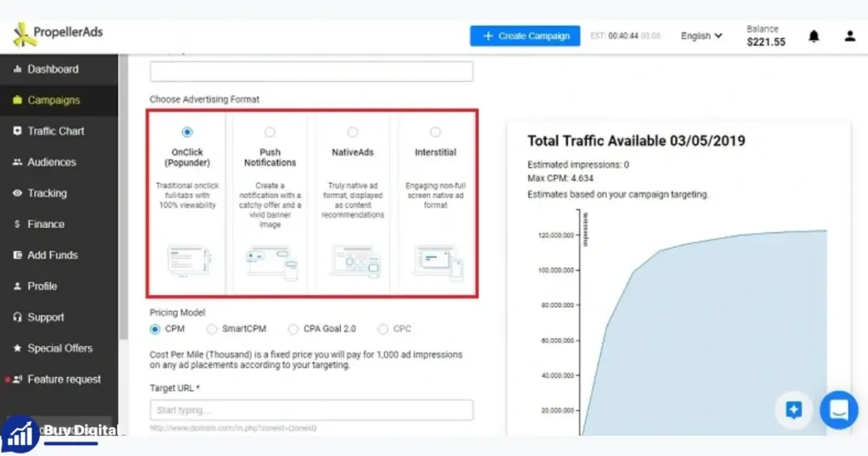
Task: Click the Push Notifications illustration
Action: point(271,263)
